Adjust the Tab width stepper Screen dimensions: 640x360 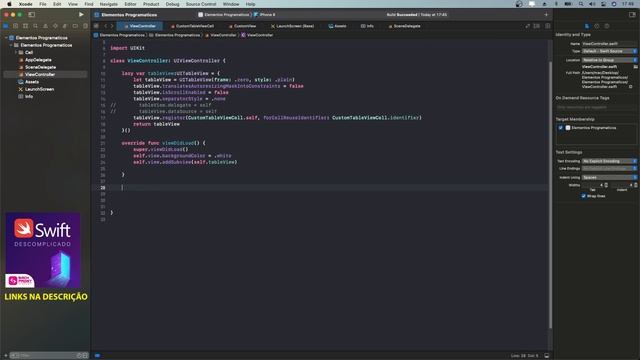606,185
